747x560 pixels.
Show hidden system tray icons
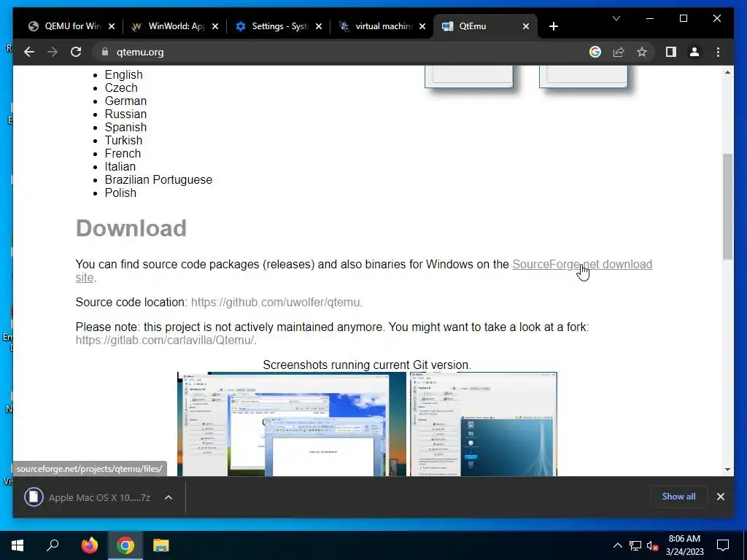[617, 545]
